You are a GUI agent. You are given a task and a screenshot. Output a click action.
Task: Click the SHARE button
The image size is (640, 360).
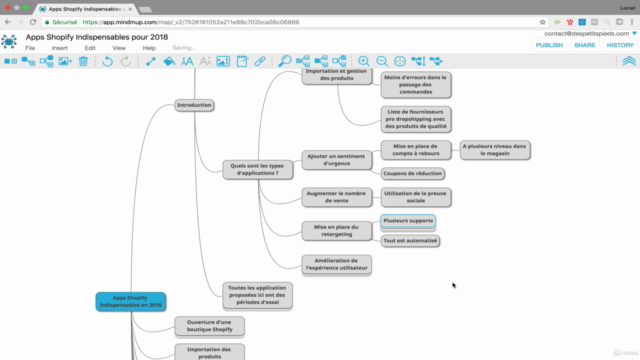[584, 45]
